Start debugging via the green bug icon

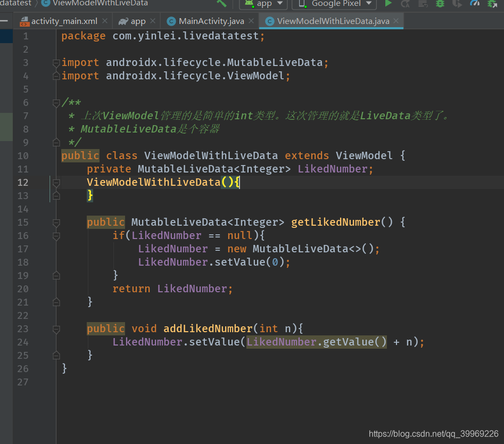point(440,4)
